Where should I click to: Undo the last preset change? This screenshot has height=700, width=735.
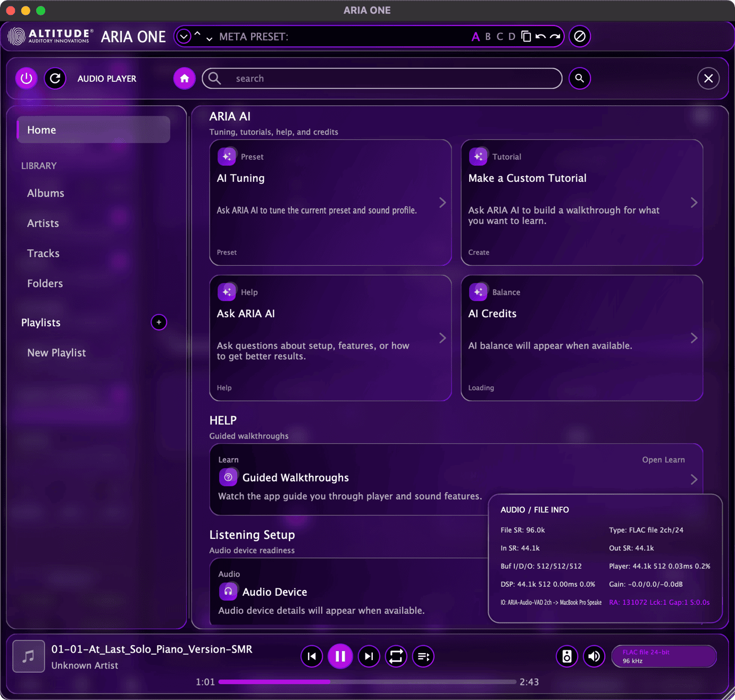[x=541, y=37]
